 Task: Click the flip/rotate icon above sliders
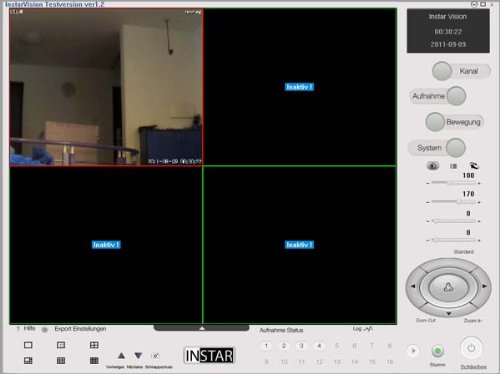click(474, 165)
